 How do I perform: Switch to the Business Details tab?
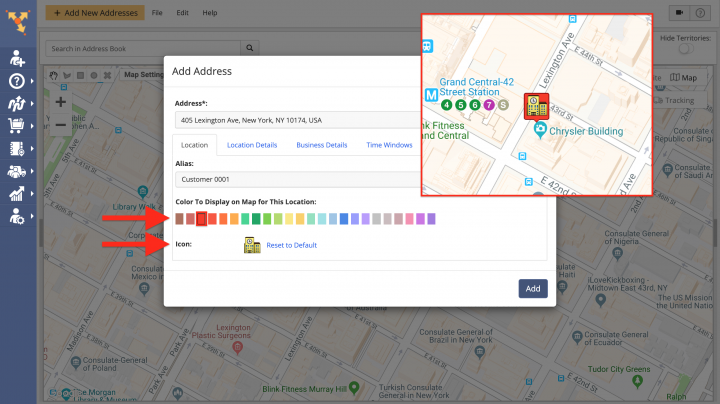(321, 145)
